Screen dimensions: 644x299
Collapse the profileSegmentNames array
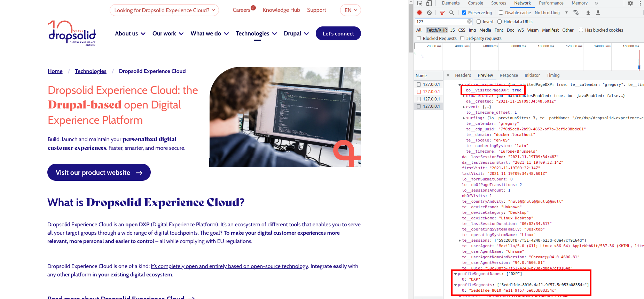point(456,274)
